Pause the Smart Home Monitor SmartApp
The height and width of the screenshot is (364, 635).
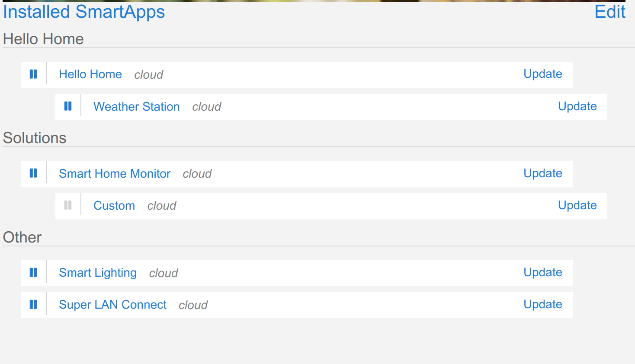pyautogui.click(x=33, y=173)
